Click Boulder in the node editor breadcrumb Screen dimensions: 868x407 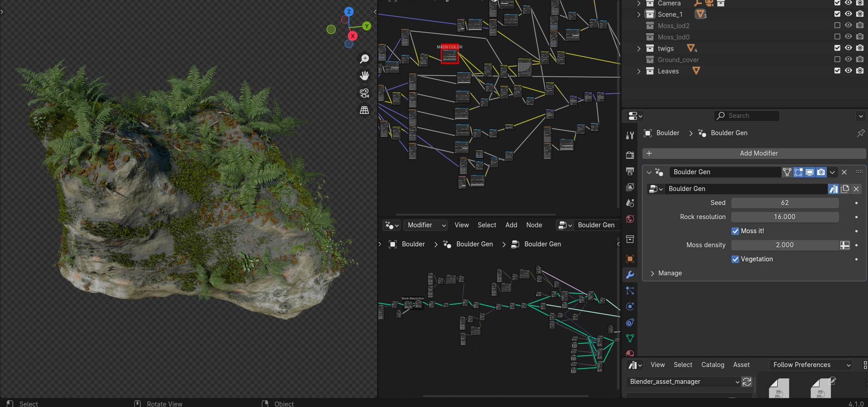click(413, 244)
